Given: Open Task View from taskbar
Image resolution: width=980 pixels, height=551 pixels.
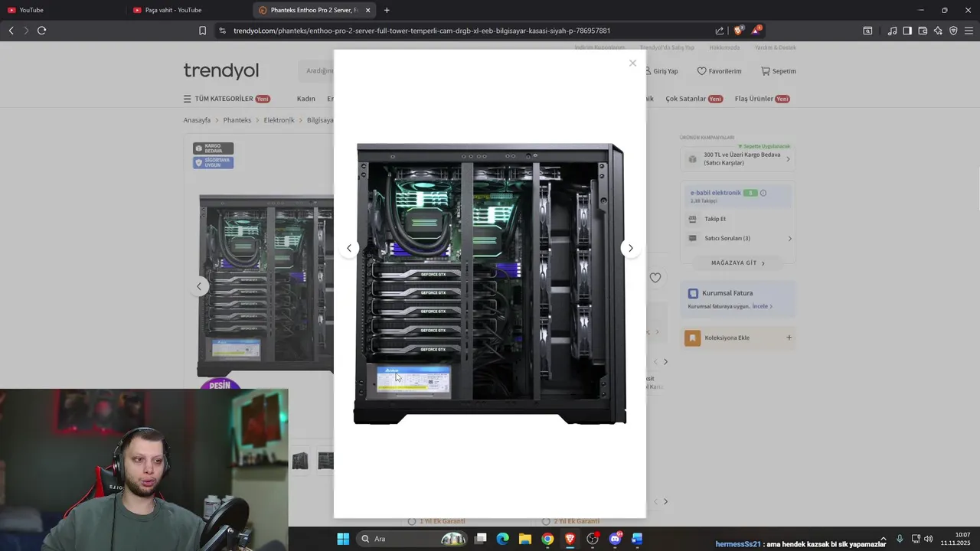Looking at the screenshot, I should [481, 539].
